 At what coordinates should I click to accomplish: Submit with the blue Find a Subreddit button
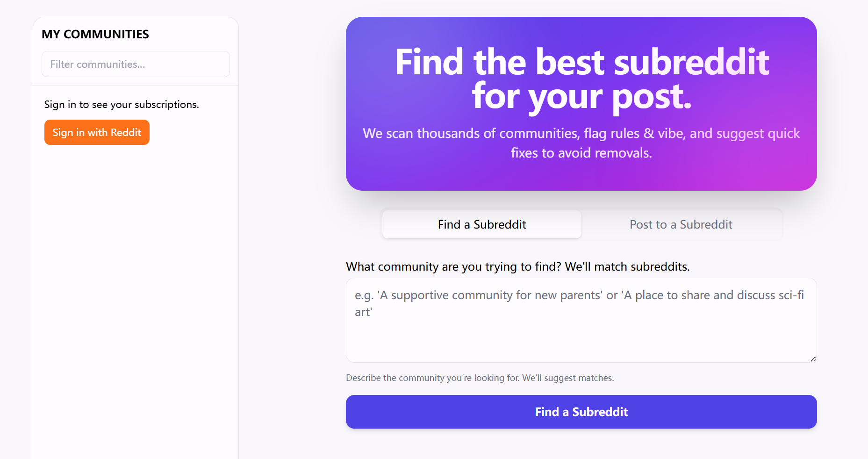point(581,412)
